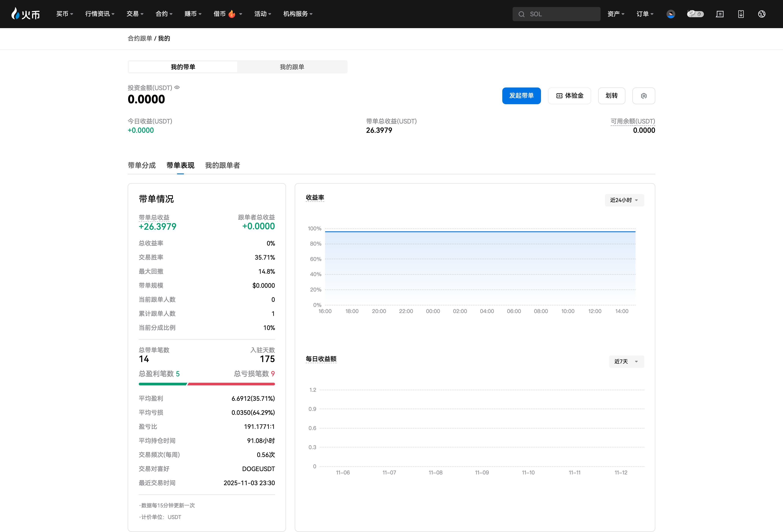Click the green-red profit/loss ratio bar
Viewport: 783px width, 532px height.
click(x=207, y=384)
